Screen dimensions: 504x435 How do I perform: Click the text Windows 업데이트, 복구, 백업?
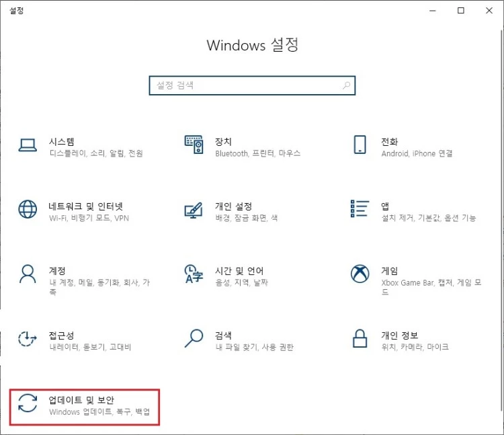click(x=99, y=412)
